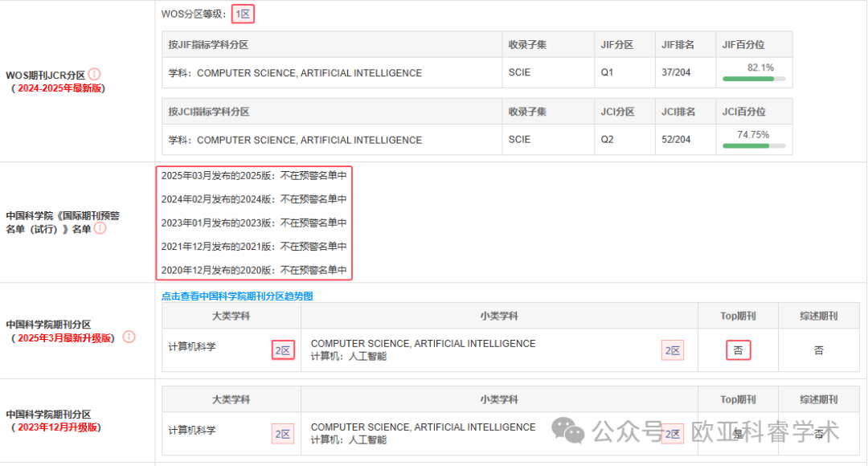Open 点击查看中国科学院期刊分区趋势图 link
This screenshot has width=868, height=466.
[237, 296]
